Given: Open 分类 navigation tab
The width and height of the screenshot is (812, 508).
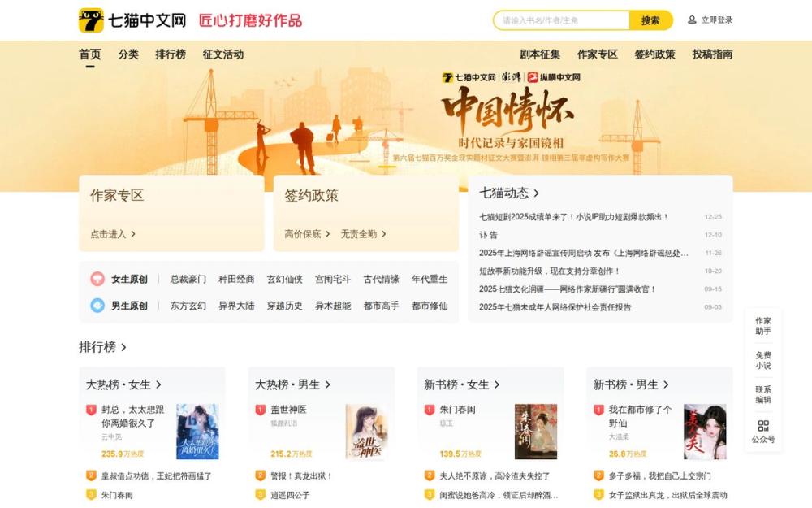Looking at the screenshot, I should 128,54.
